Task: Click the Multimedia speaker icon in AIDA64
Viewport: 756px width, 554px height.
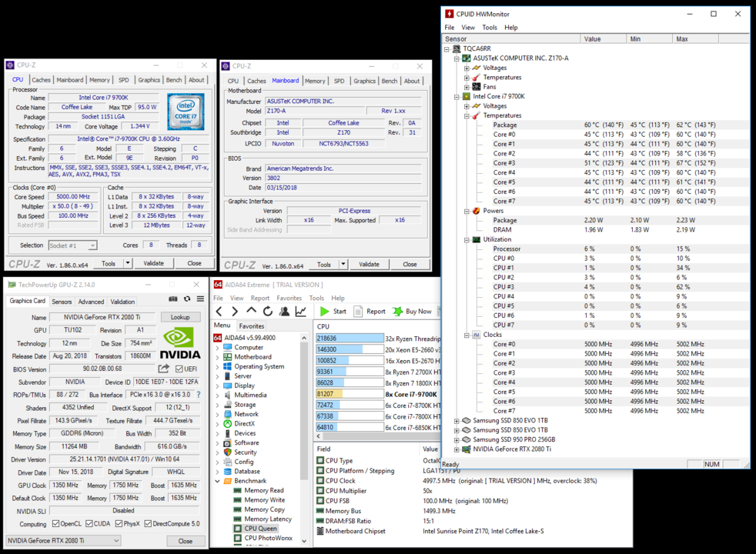Action: pos(228,395)
